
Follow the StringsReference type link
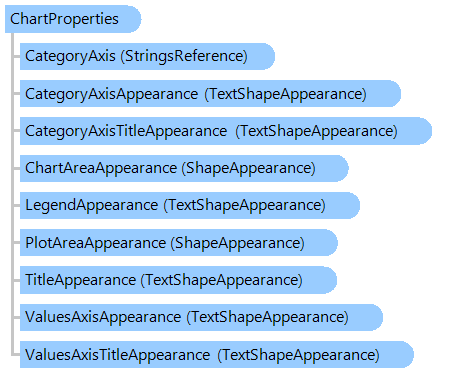click(184, 56)
